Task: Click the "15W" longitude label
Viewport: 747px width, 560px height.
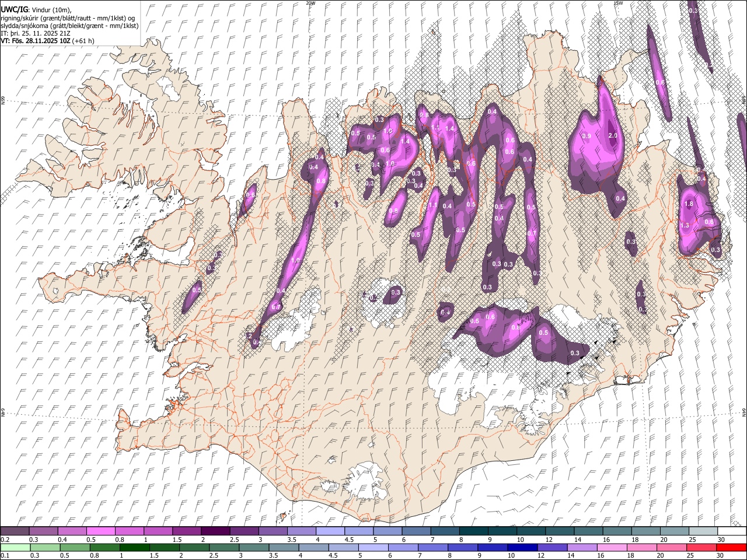Action: tap(618, 3)
